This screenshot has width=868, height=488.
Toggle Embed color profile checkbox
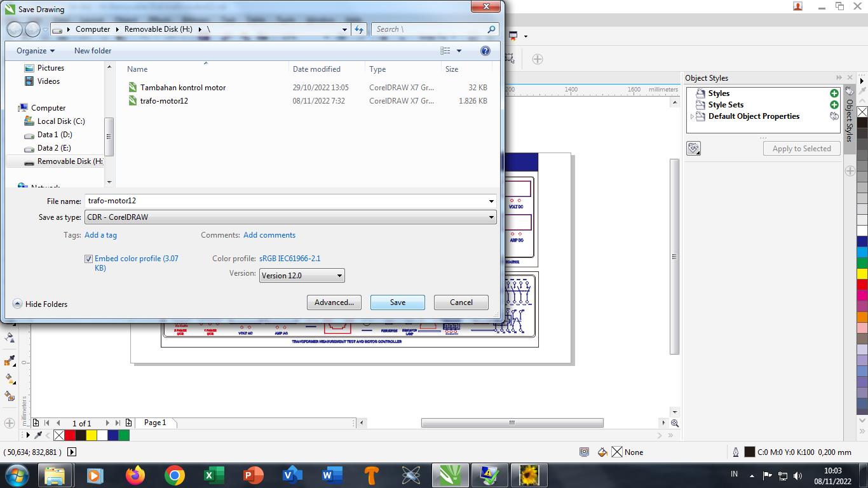pyautogui.click(x=89, y=259)
